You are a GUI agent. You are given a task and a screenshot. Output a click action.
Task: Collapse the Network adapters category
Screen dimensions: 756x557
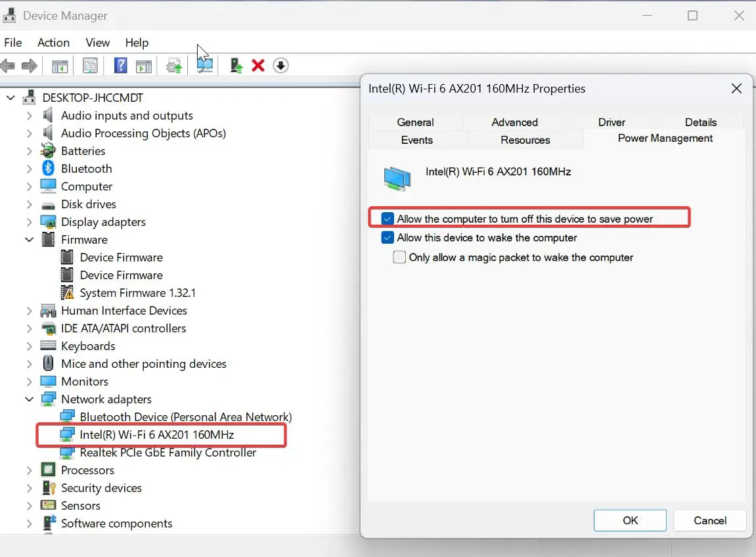(x=30, y=399)
